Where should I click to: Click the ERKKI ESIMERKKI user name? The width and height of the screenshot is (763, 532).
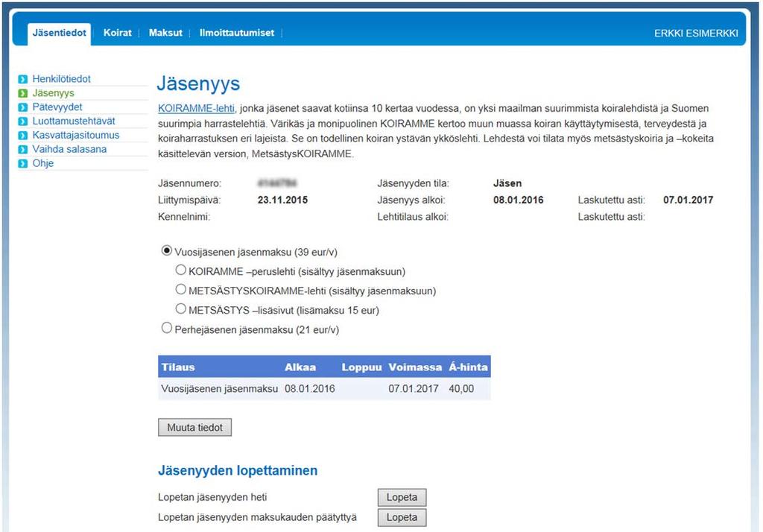(696, 33)
